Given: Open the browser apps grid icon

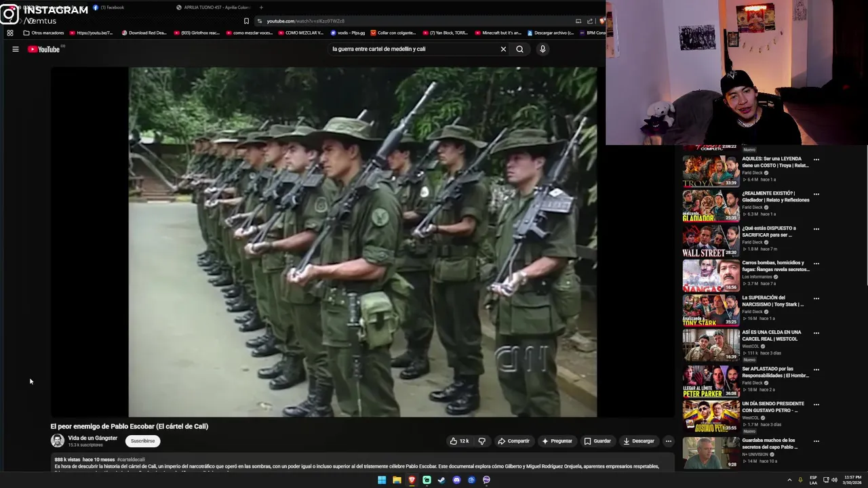Looking at the screenshot, I should tap(9, 33).
